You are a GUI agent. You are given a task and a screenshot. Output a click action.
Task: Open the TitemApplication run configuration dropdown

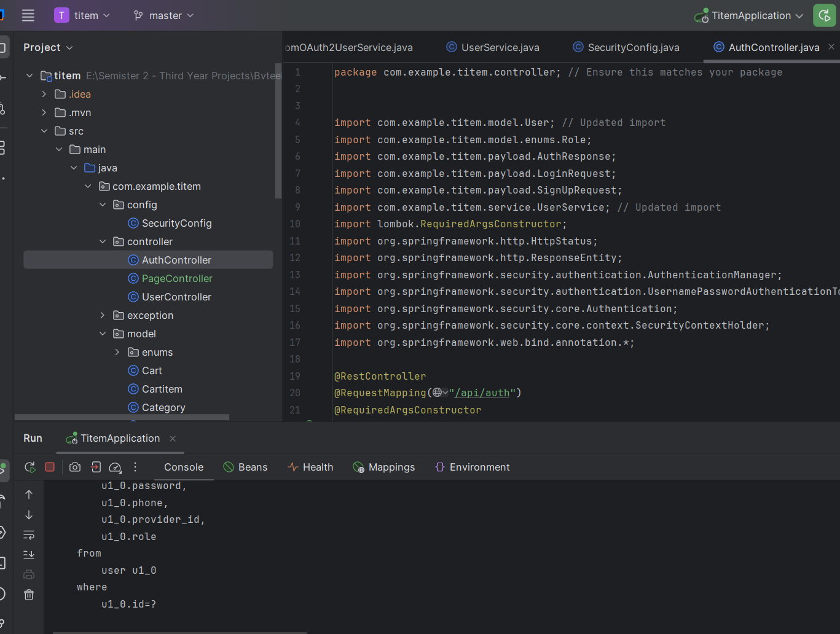(x=749, y=15)
